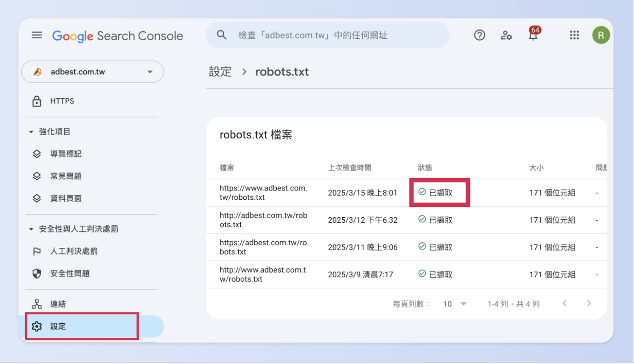Click the 資料頁面 layers icon
634x364 pixels.
(37, 198)
